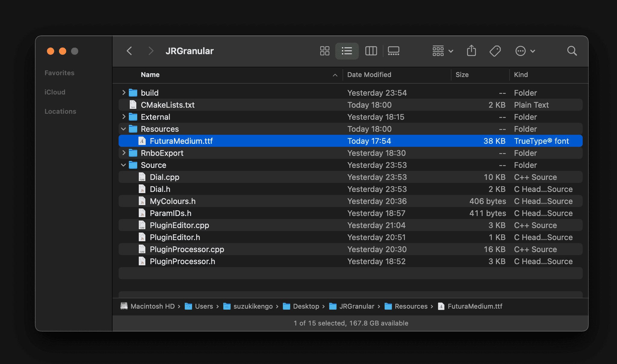Viewport: 617px width, 364px height.
Task: Select the PluginEditor.cpp file
Action: [179, 225]
